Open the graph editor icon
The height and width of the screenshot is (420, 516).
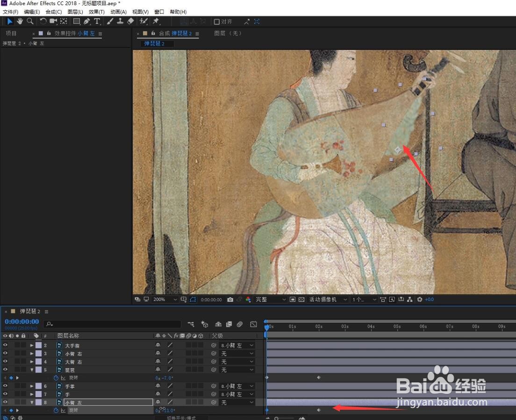[x=253, y=324]
